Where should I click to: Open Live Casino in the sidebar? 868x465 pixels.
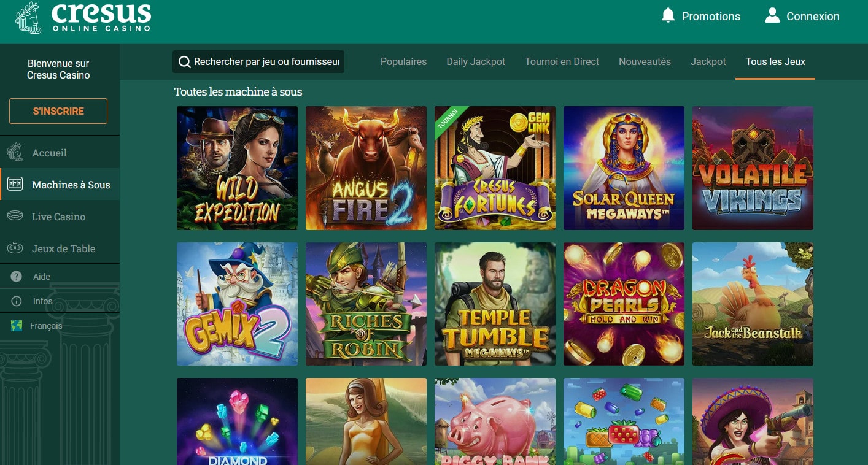click(60, 217)
